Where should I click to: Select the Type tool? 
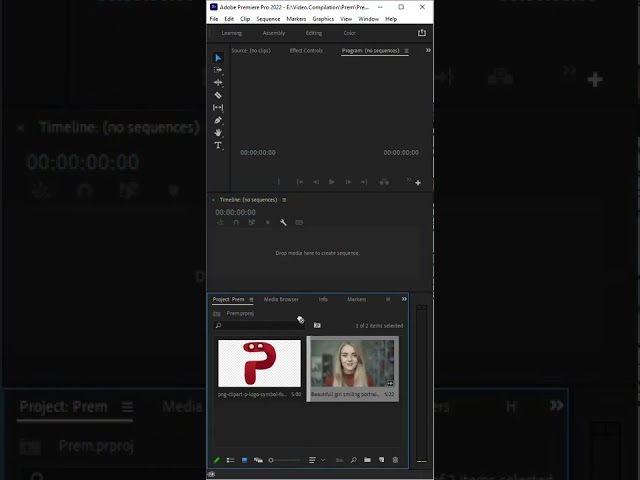(x=218, y=145)
